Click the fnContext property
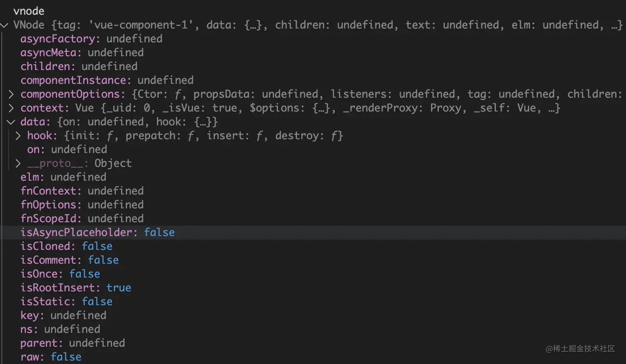Screen dimensions: 626x364 [48, 191]
